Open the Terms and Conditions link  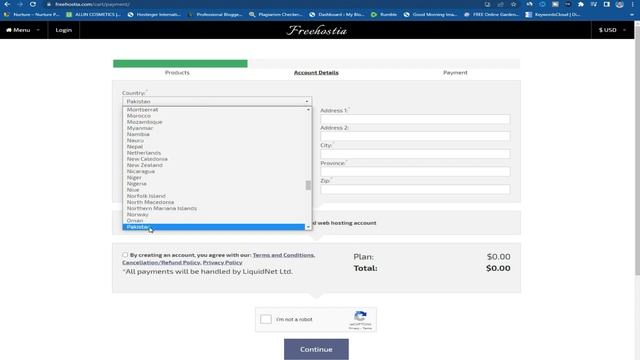[x=283, y=255]
